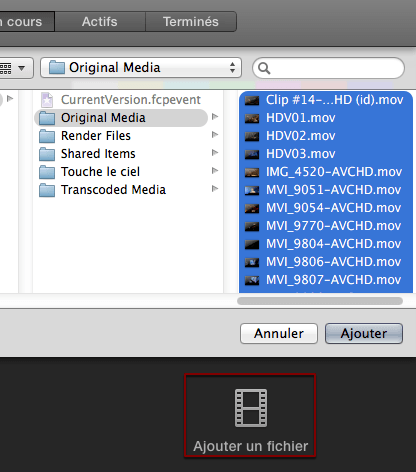Click the MVI_9806-AVCHD.mov video thumbnail
Viewport: 416px width, 472px height.
tap(252, 262)
